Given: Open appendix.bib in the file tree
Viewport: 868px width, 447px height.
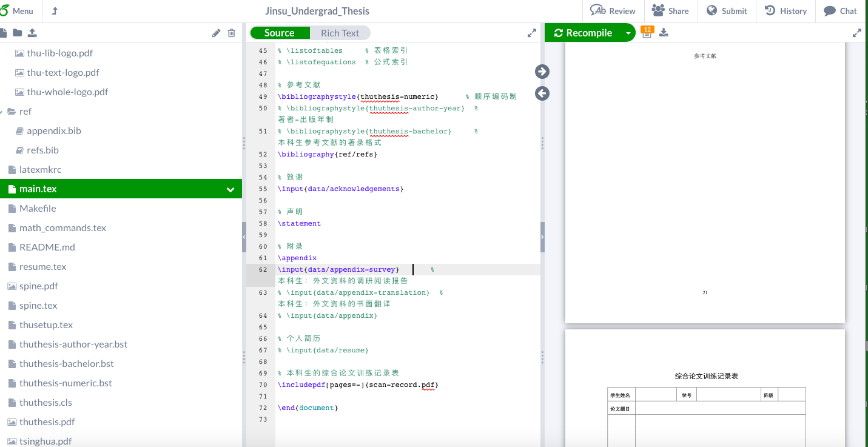Looking at the screenshot, I should click(53, 131).
